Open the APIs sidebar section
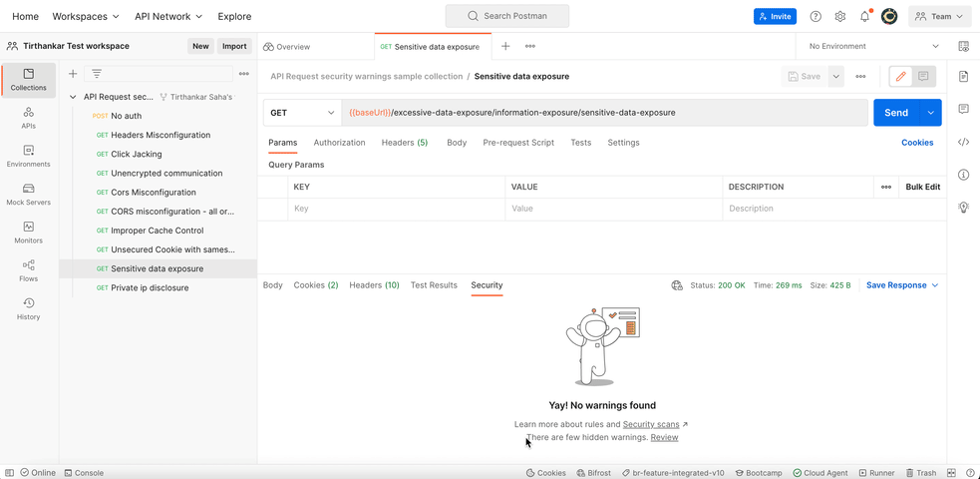Viewport: 980px width, 479px height. click(29, 118)
